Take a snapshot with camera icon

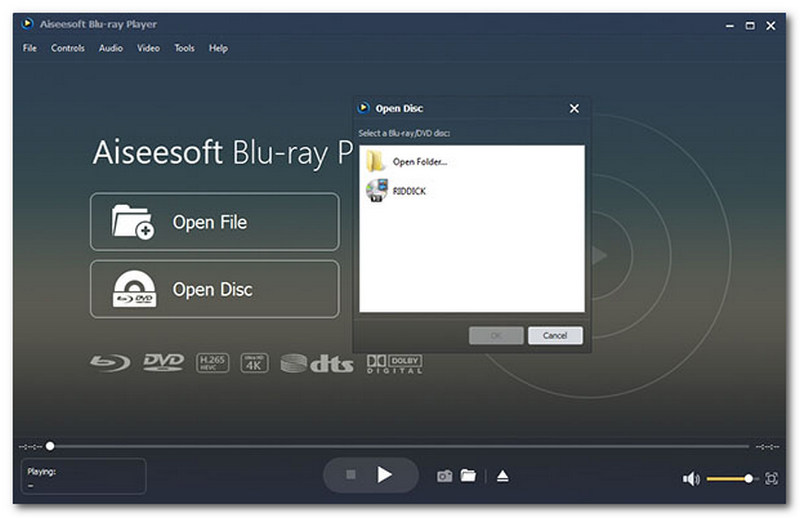pos(444,476)
